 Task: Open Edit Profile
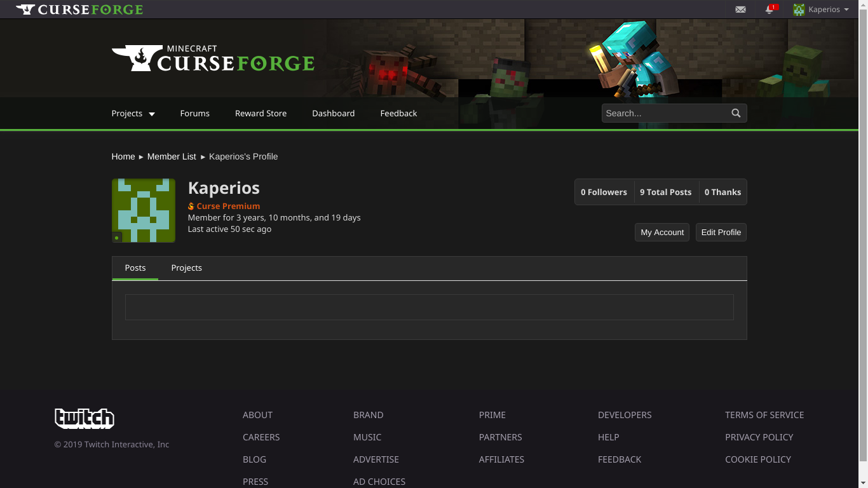pyautogui.click(x=721, y=232)
